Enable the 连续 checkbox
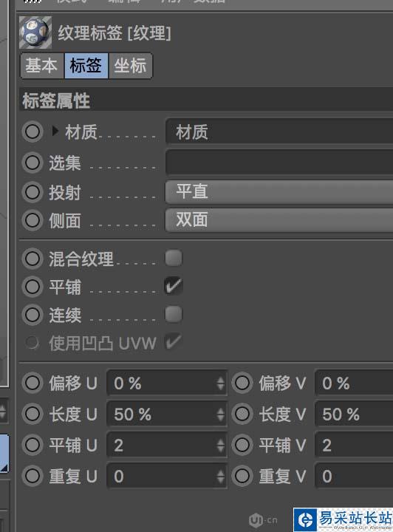The width and height of the screenshot is (393, 532). pyautogui.click(x=174, y=314)
